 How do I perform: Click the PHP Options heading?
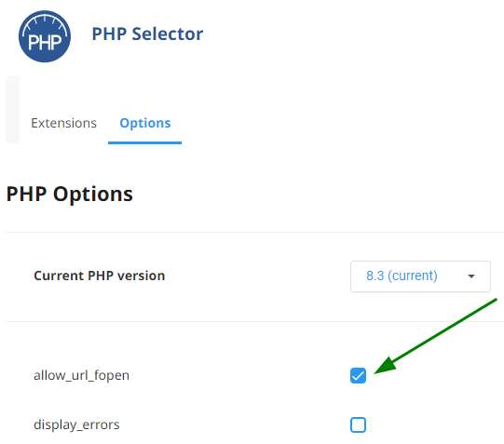[70, 195]
